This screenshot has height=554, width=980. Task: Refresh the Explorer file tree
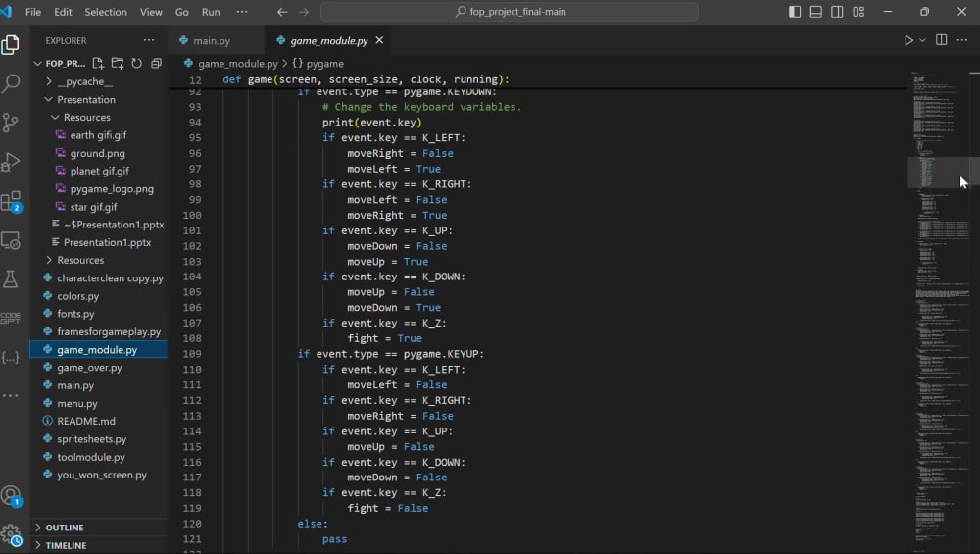point(137,63)
